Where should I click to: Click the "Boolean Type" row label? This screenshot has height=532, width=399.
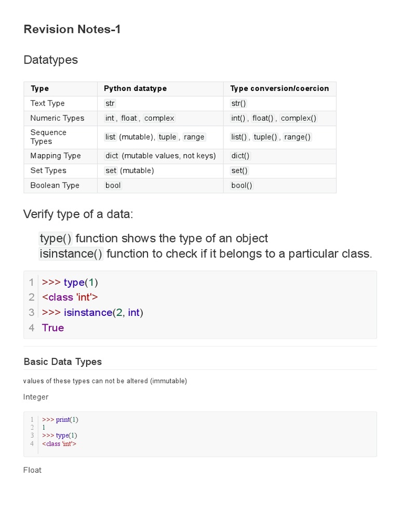coord(55,185)
